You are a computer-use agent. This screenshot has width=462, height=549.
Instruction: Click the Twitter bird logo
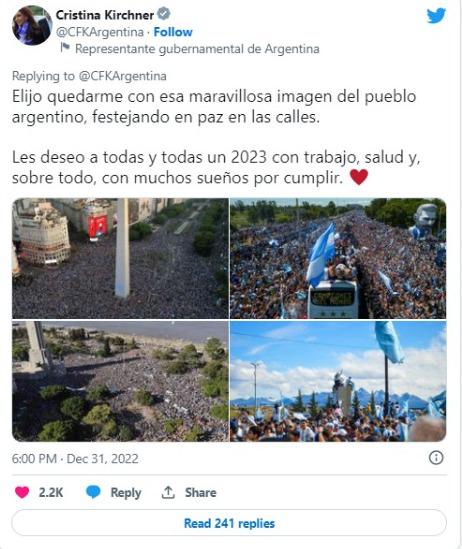click(x=436, y=16)
